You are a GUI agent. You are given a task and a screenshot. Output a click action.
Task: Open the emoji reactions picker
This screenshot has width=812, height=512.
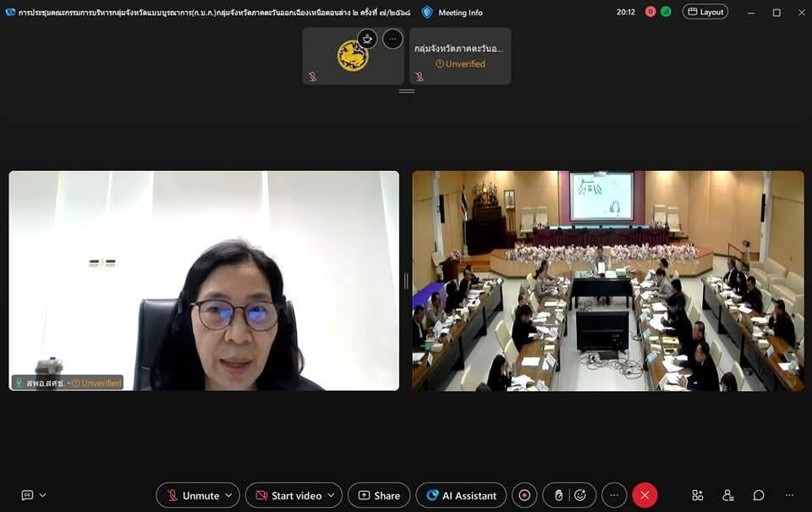click(x=581, y=495)
